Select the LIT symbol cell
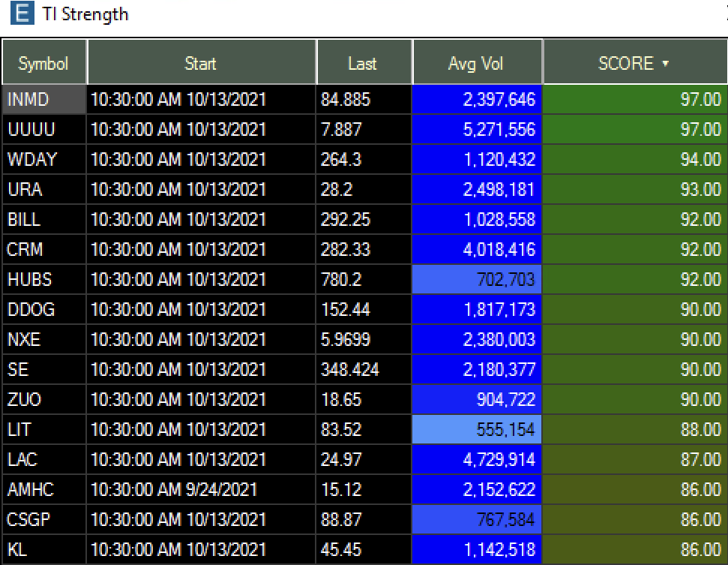 point(44,429)
